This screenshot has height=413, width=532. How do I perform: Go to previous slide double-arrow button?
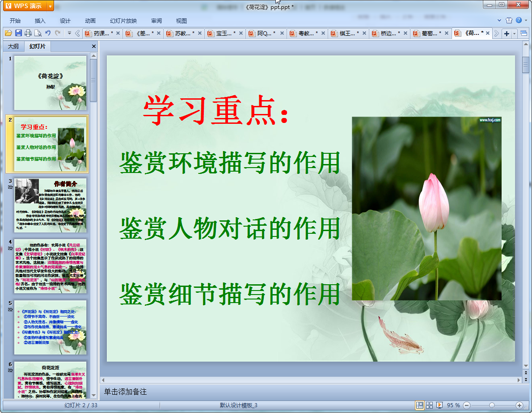pos(526,373)
